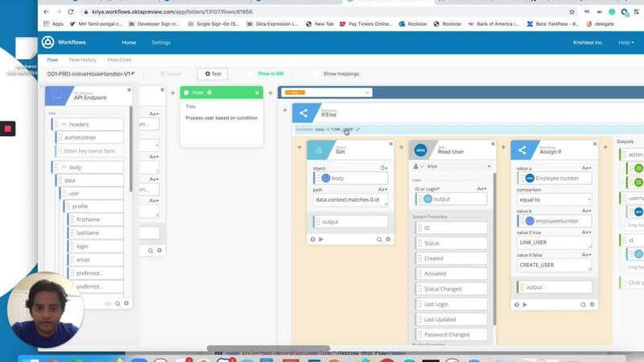Click the Okta Workflows logo icon
Viewport: 644px width, 362px height.
(47, 42)
